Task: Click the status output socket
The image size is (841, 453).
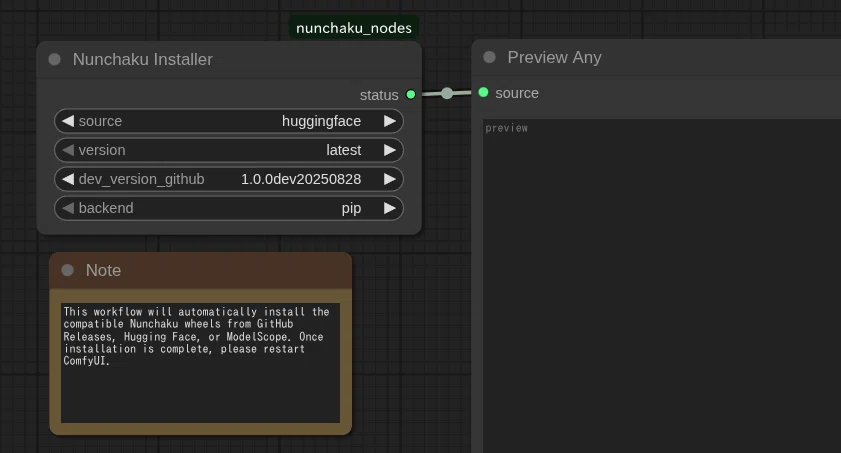Action: click(x=411, y=94)
